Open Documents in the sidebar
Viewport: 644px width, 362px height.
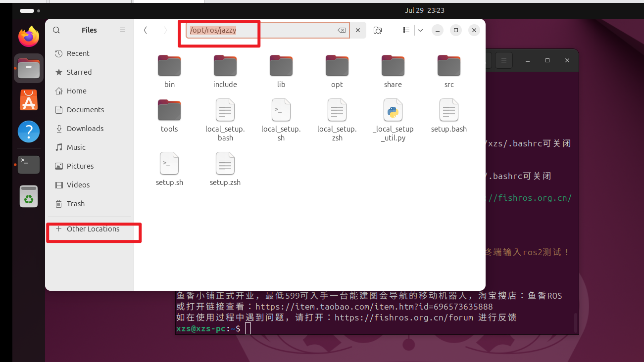pos(89,110)
